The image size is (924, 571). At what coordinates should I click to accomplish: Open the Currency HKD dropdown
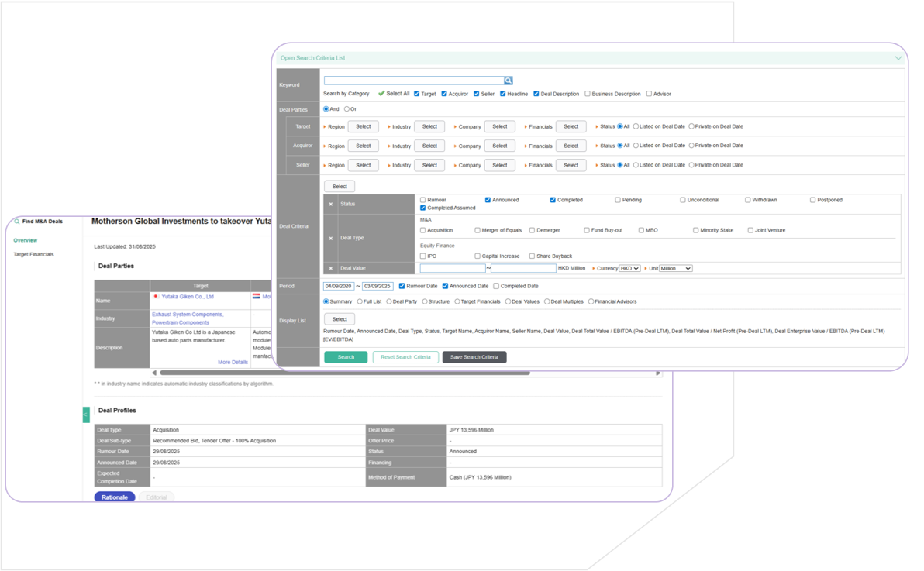(x=629, y=269)
